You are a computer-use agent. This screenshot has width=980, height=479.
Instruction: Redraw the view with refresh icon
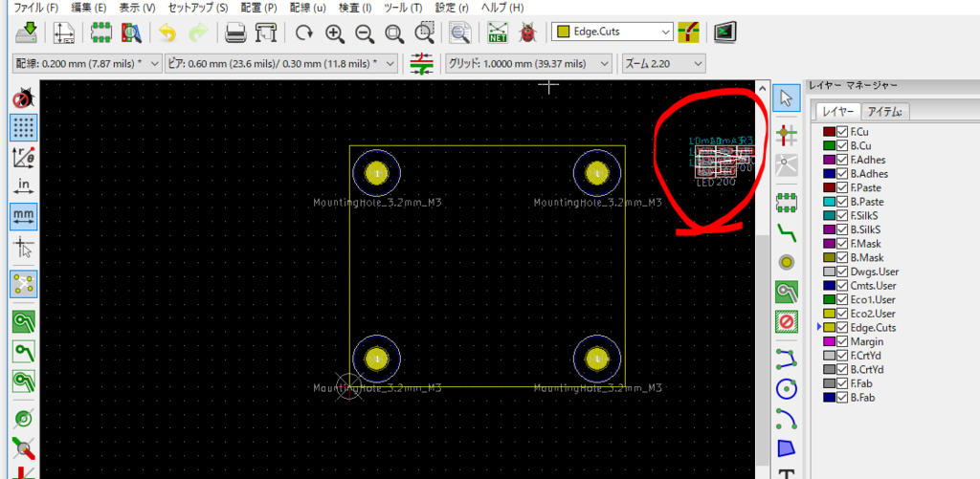(x=304, y=32)
